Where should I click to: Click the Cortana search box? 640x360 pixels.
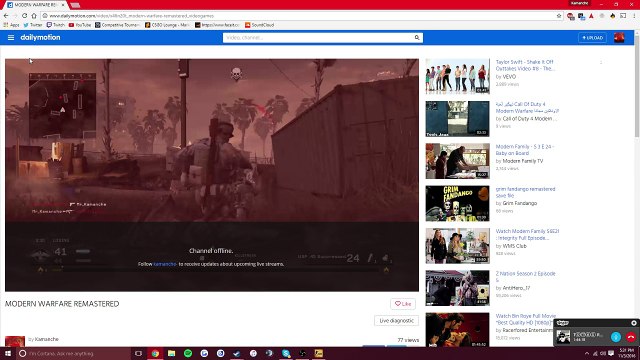[73, 353]
